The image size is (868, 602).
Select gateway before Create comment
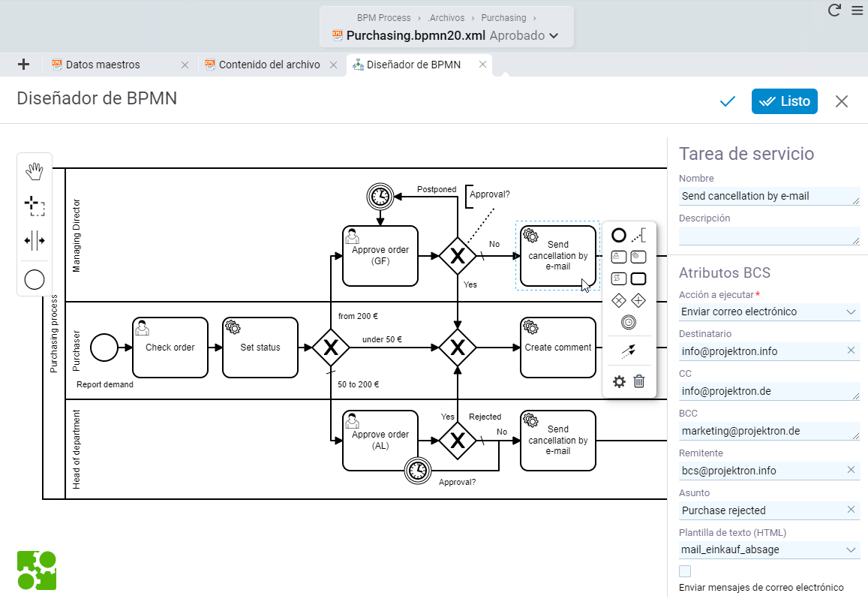click(x=457, y=348)
